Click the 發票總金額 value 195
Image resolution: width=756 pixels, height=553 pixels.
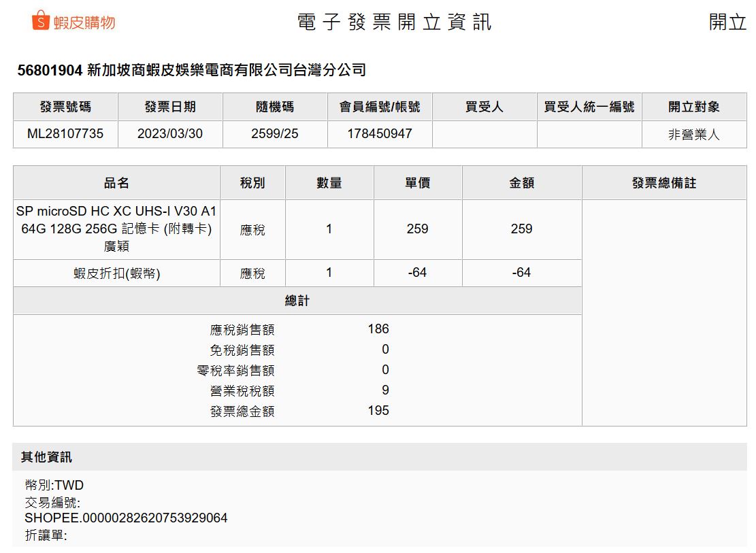378,411
